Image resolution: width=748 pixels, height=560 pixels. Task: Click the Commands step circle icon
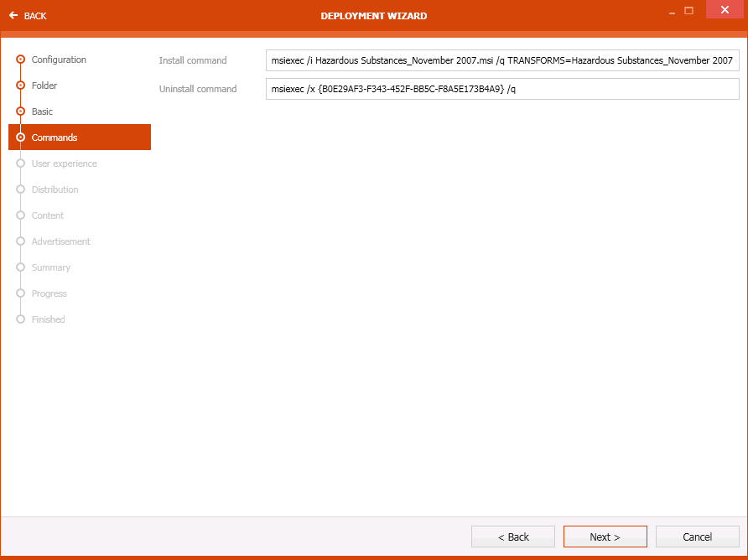pos(19,137)
